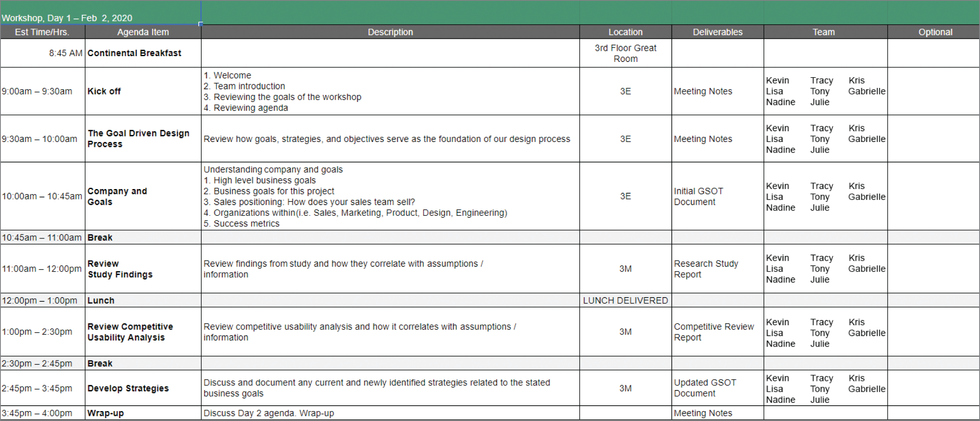Click the Agenda Item column header

click(x=143, y=32)
